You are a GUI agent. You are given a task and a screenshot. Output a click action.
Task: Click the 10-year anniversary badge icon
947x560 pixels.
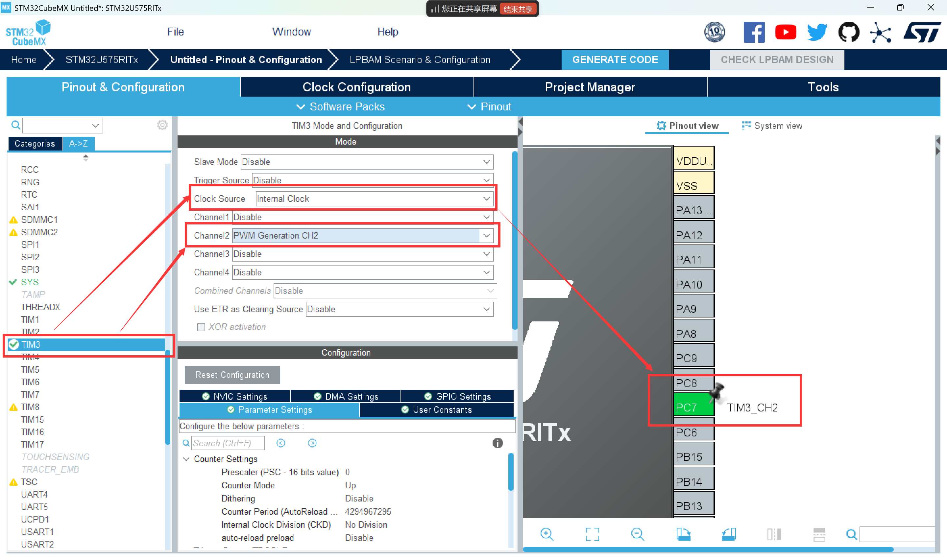[x=715, y=32]
